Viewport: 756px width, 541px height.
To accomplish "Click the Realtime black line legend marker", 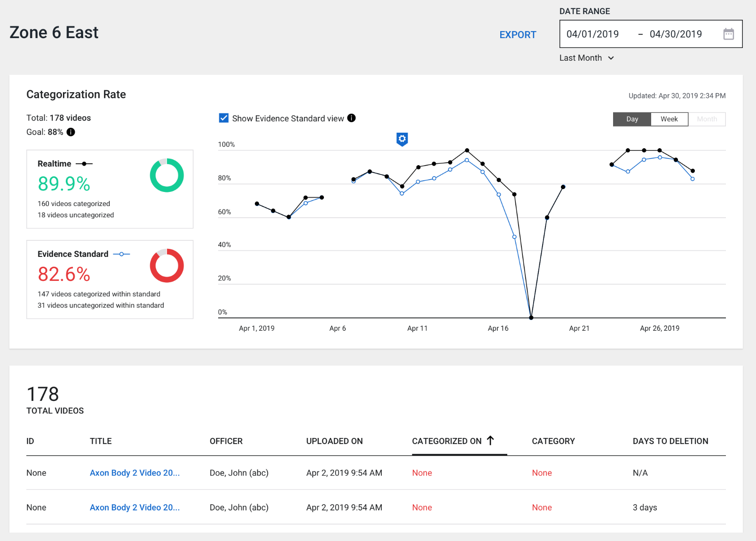I will coord(84,164).
